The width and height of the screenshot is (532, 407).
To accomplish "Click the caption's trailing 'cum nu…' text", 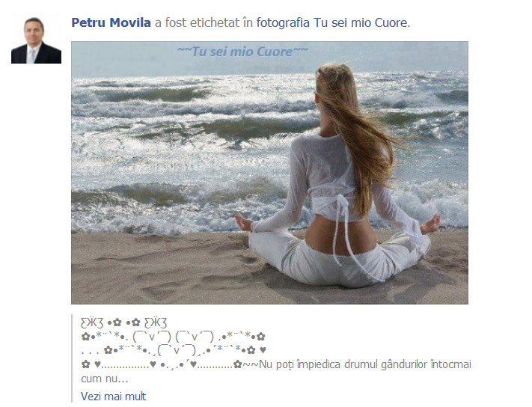I will 105,379.
